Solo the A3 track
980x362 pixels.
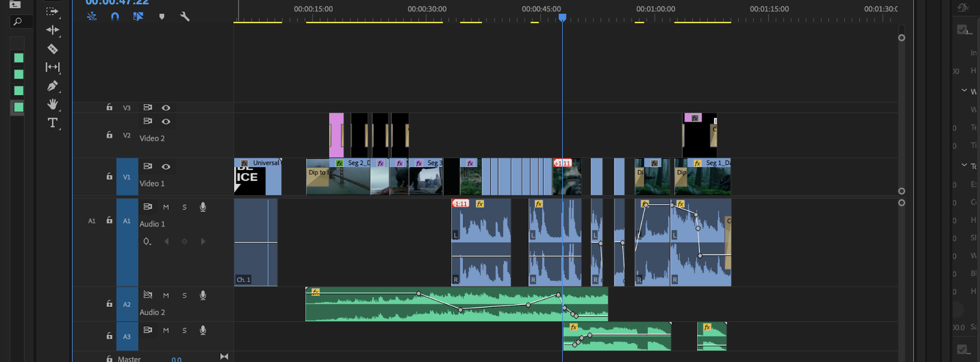pyautogui.click(x=184, y=330)
